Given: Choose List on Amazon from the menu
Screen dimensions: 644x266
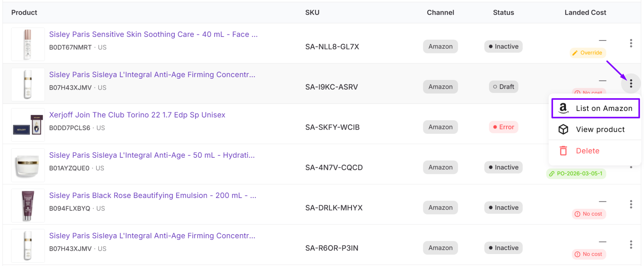Looking at the screenshot, I should [596, 108].
